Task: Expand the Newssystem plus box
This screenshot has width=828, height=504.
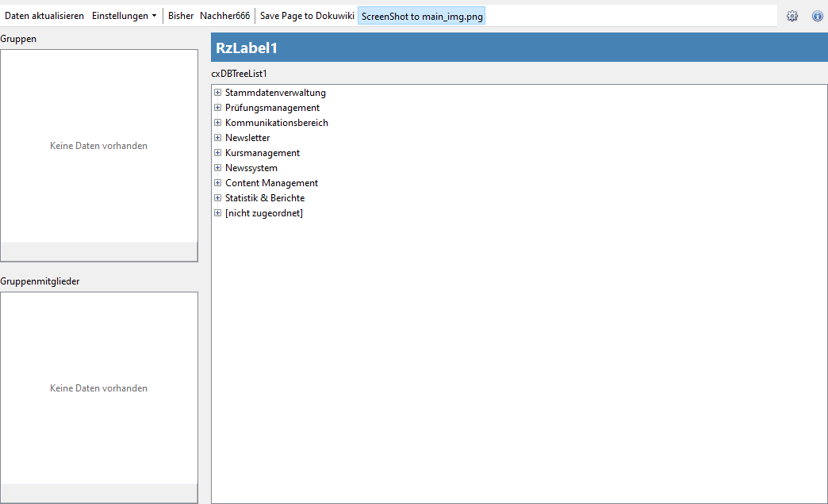Action: (x=217, y=168)
